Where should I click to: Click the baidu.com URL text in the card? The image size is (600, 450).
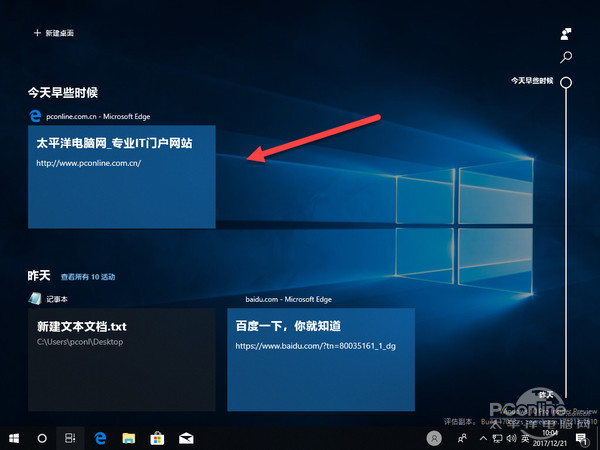[x=316, y=346]
